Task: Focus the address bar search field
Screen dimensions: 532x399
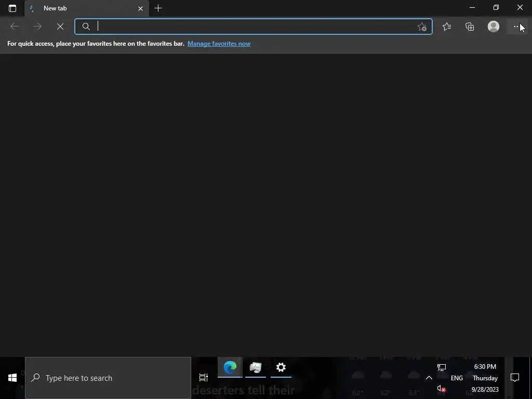Action: 254,26
